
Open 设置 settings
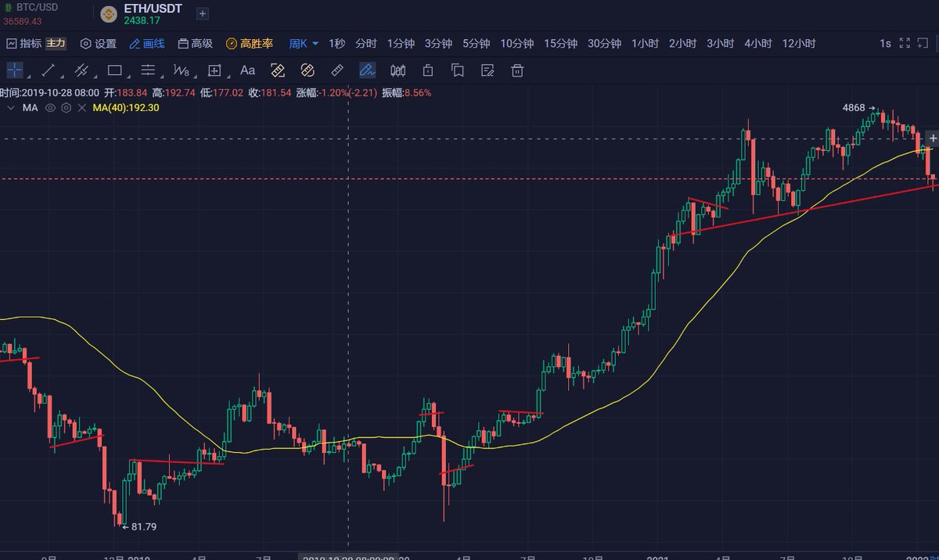pos(99,44)
